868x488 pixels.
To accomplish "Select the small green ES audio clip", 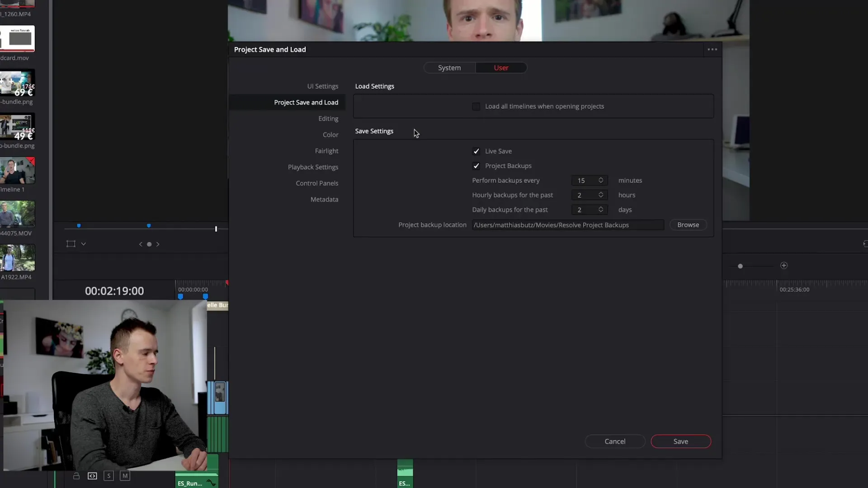I will click(405, 474).
